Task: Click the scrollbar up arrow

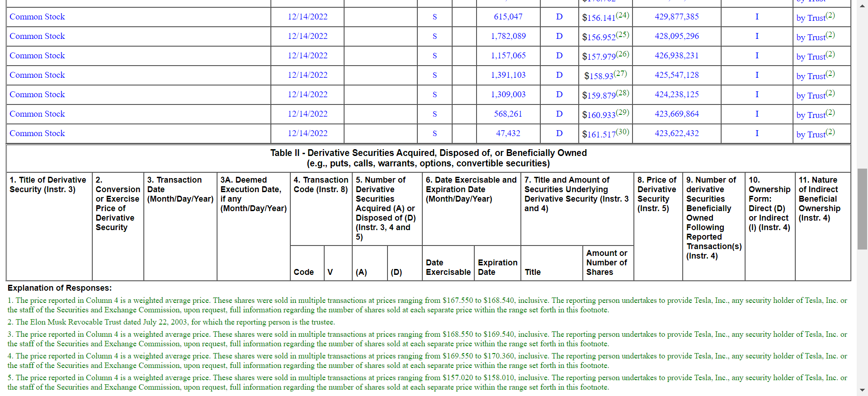Action: [x=862, y=5]
